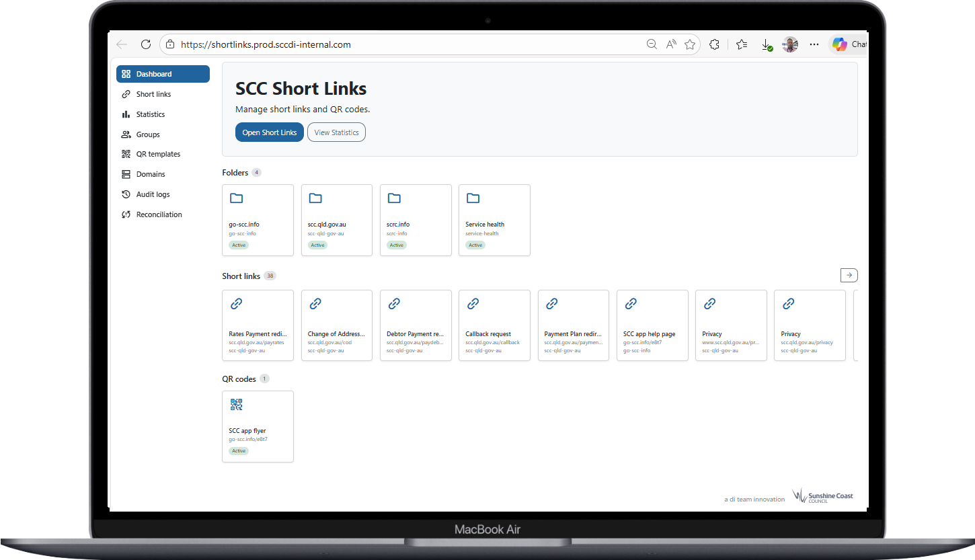Click the Groups sidebar icon

tap(126, 134)
